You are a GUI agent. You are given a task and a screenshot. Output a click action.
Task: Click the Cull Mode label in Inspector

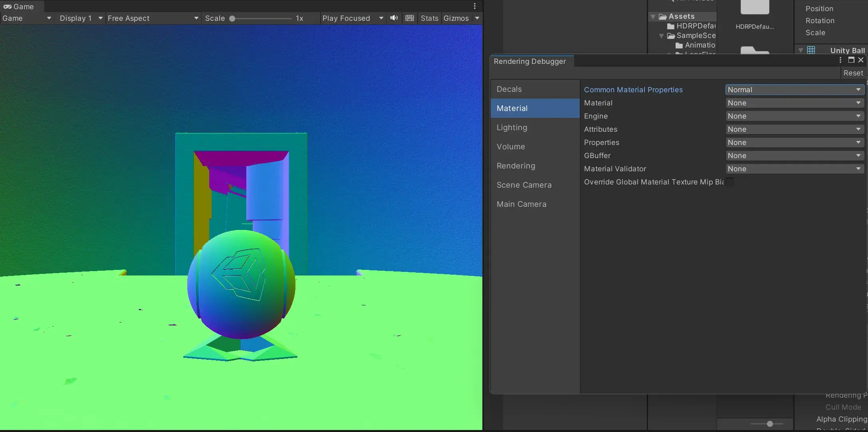tap(843, 407)
